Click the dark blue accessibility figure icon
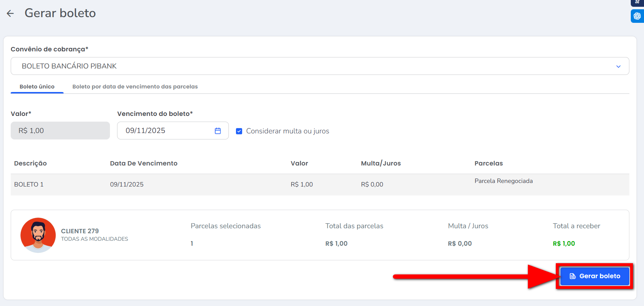The width and height of the screenshot is (644, 306). click(637, 2)
